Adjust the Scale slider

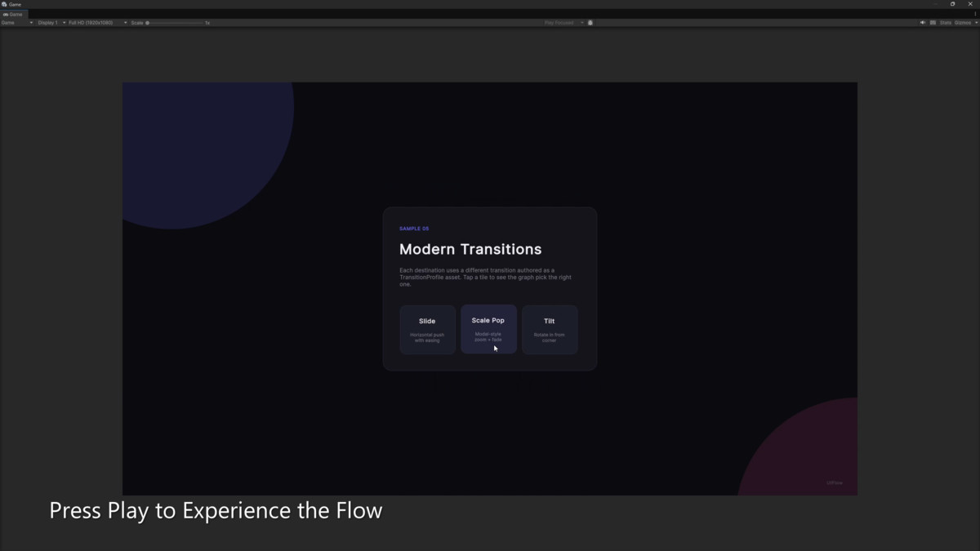(x=175, y=23)
